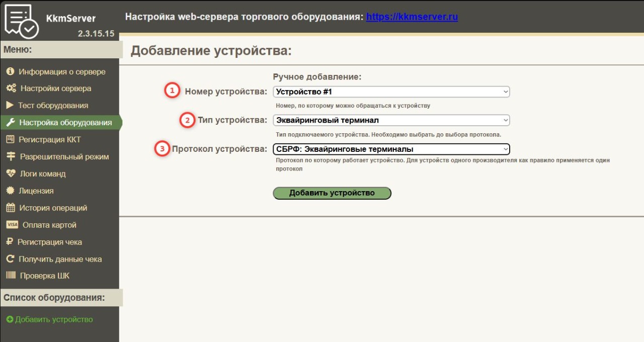
Task: Click the red circled step number 3
Action: coord(162,149)
